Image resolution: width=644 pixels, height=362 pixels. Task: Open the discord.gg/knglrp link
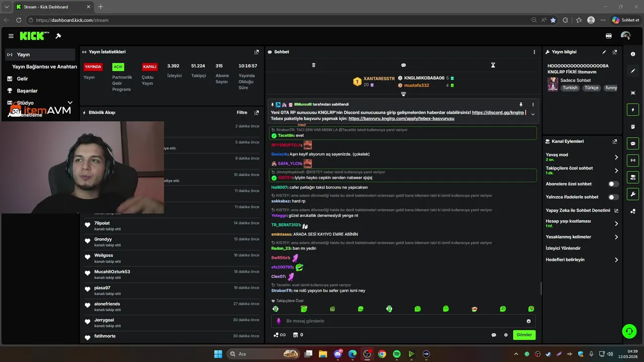click(x=498, y=113)
